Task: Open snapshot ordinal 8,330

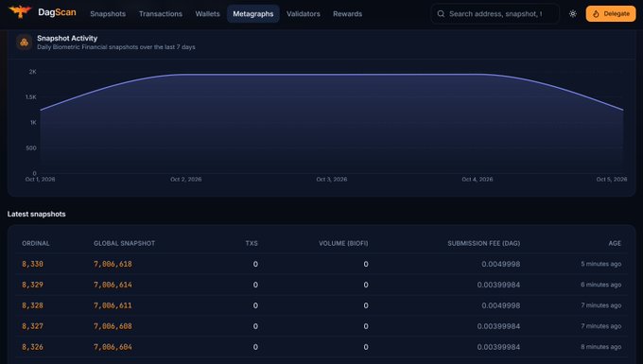Action: pos(32,264)
